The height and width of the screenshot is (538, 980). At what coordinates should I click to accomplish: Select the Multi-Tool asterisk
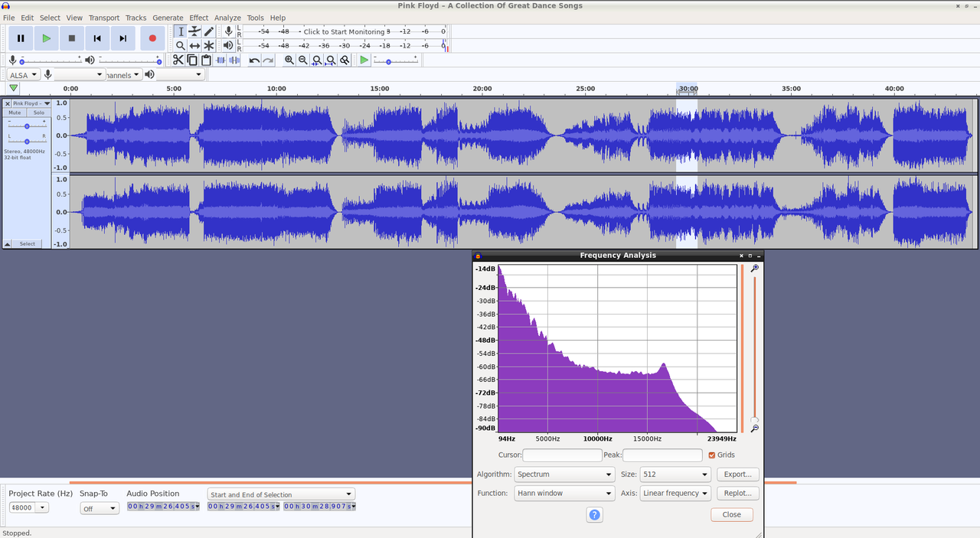coord(208,46)
